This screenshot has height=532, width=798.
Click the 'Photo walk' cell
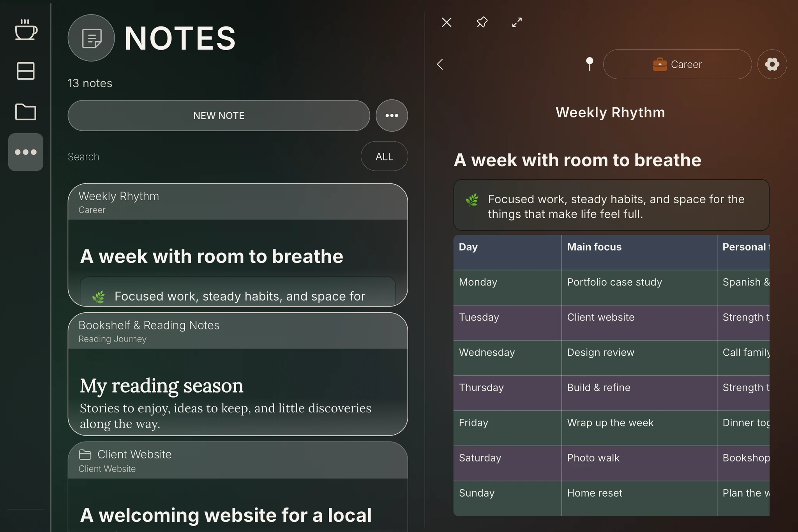click(x=639, y=463)
